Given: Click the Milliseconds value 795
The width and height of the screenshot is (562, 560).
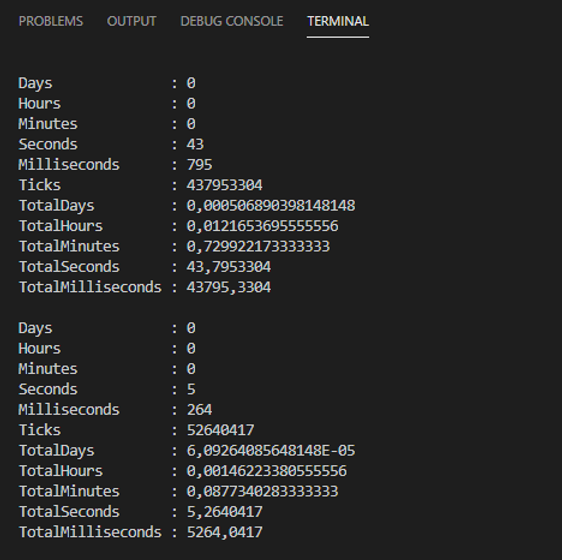Looking at the screenshot, I should click(200, 165).
